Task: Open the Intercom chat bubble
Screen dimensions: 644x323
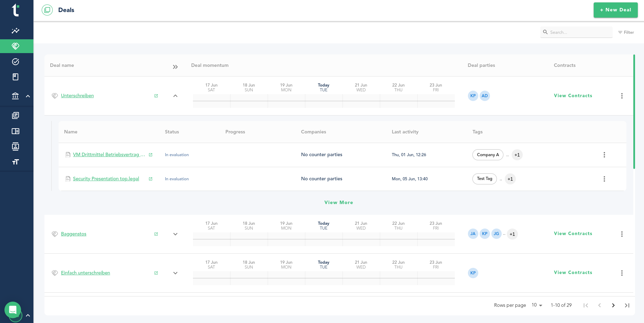Action: click(x=13, y=310)
